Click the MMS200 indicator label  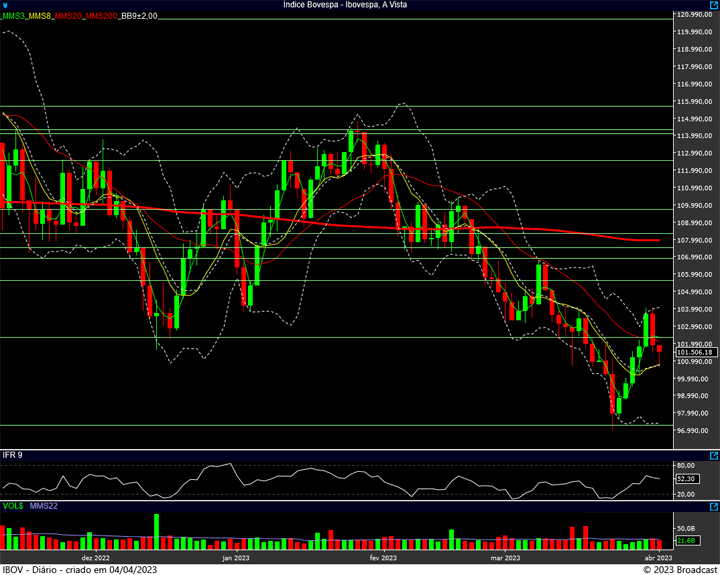101,16
